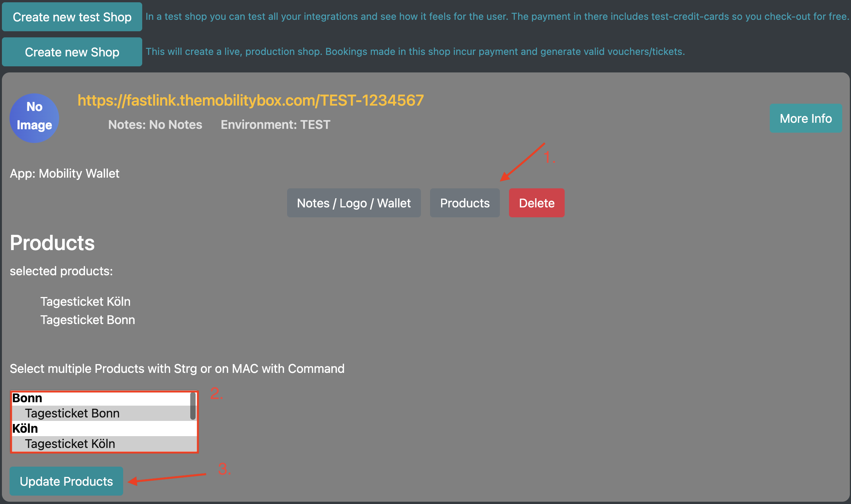Click the Notes: No Notes label
Image resolution: width=851 pixels, height=504 pixels.
[155, 125]
